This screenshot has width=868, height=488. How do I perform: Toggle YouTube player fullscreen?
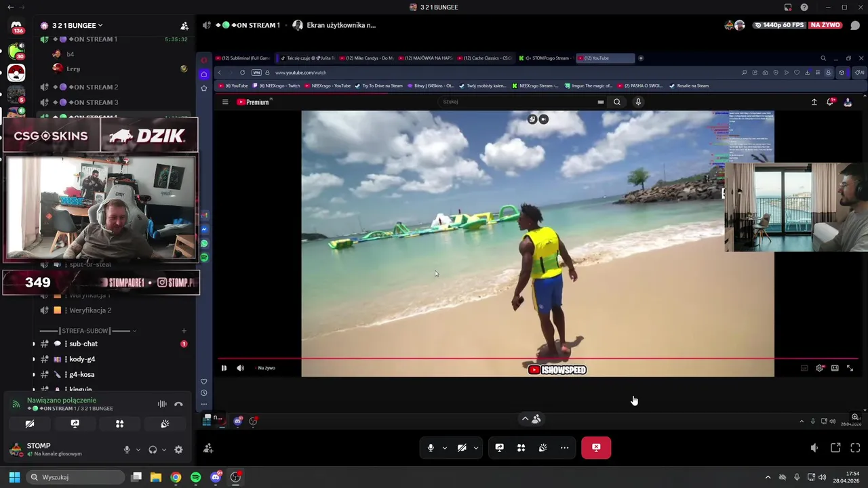(x=850, y=368)
